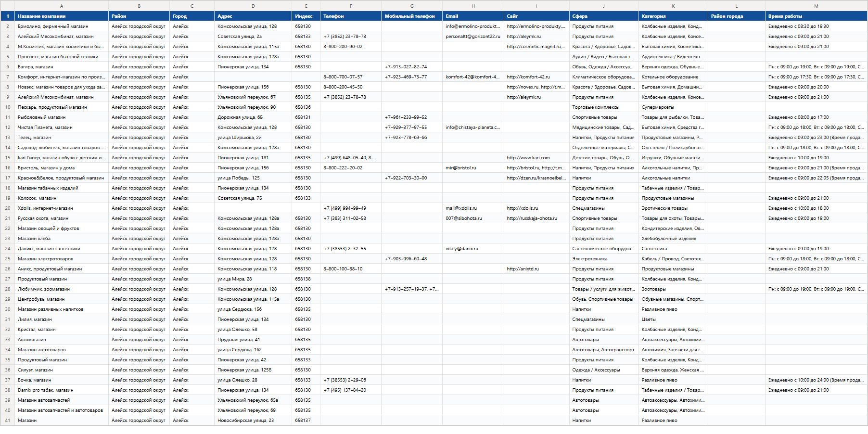Select the cell 'Супермаркеты'

click(673, 107)
